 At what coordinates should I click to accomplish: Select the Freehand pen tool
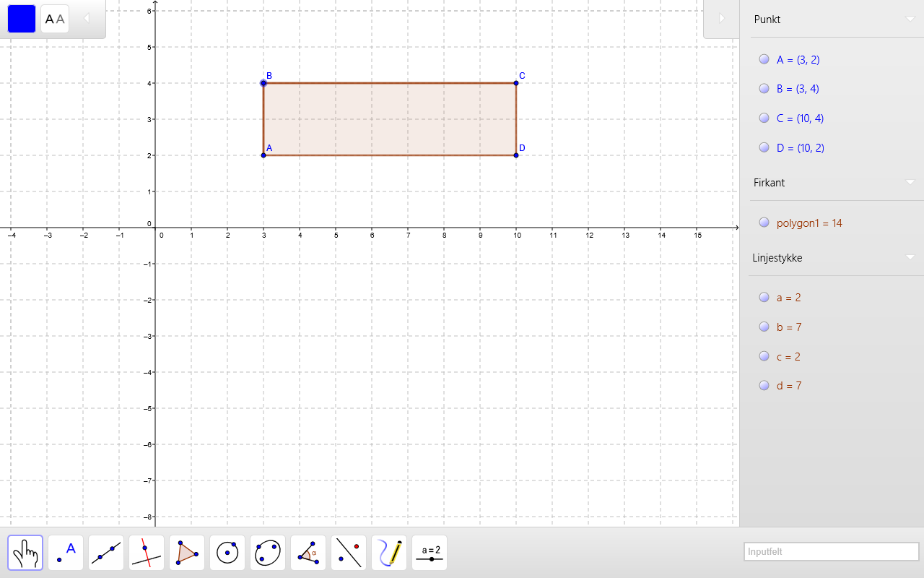pyautogui.click(x=389, y=553)
